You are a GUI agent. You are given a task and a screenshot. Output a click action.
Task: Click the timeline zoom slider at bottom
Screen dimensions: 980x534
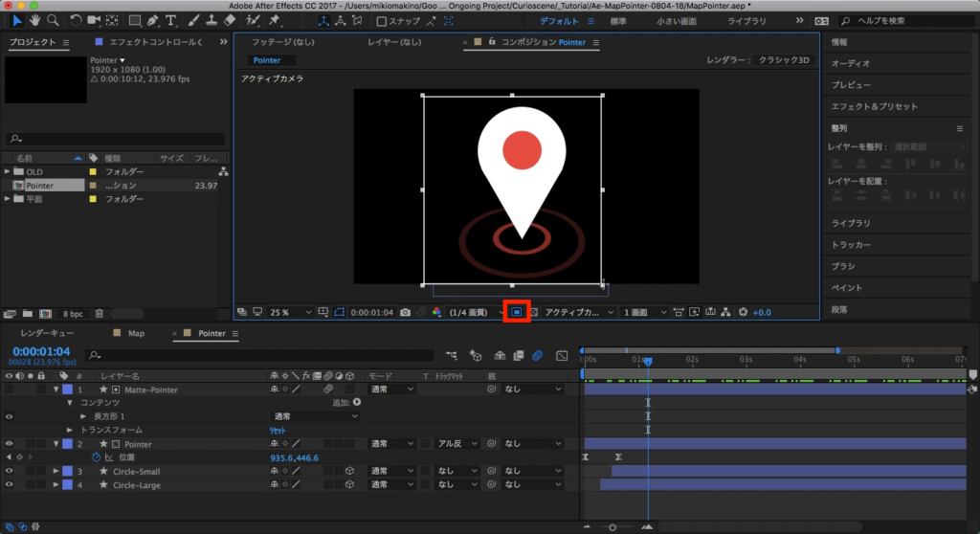tap(612, 527)
